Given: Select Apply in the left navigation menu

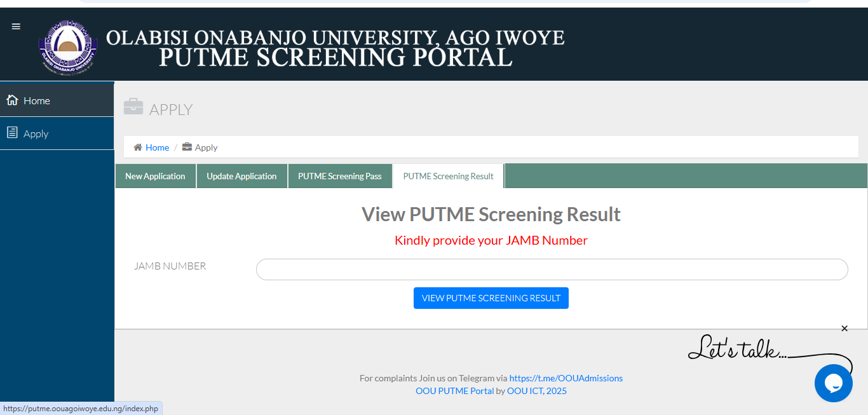Looking at the screenshot, I should pyautogui.click(x=35, y=133).
